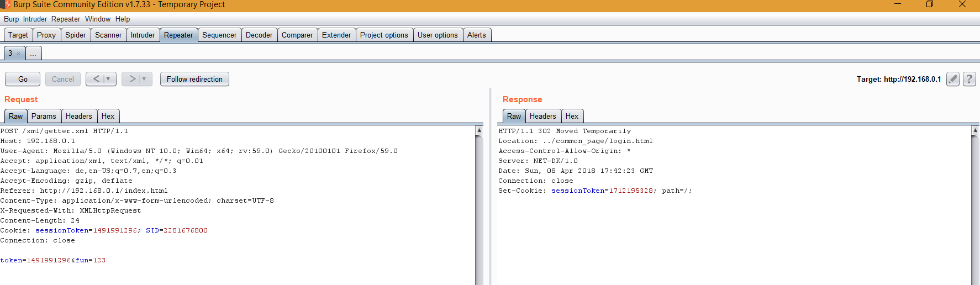The width and height of the screenshot is (980, 285).
Task: Add a new Repeater tab with the ellipsis tab
Action: (33, 54)
